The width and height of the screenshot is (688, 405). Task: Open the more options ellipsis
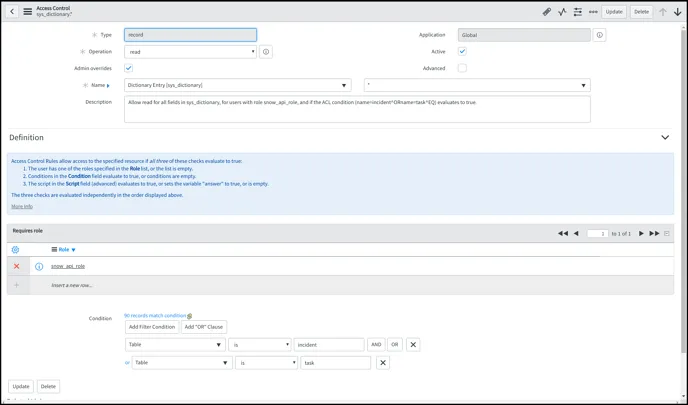pyautogui.click(x=593, y=12)
